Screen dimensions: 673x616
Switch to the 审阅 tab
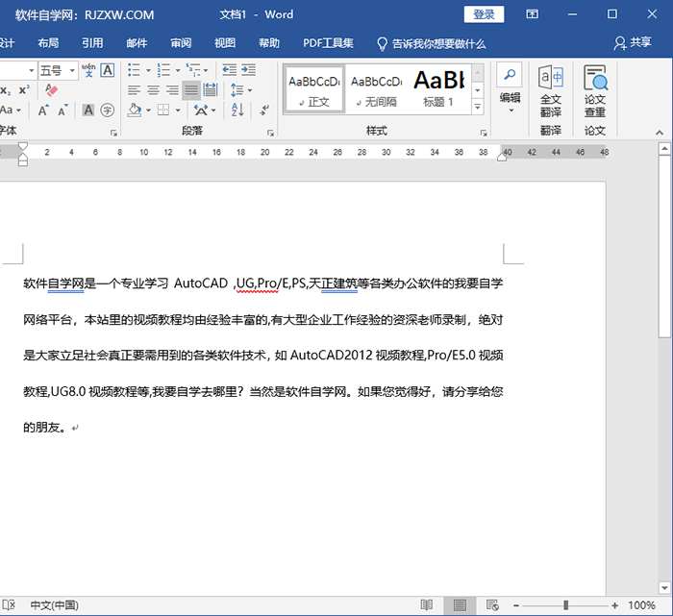tap(181, 43)
